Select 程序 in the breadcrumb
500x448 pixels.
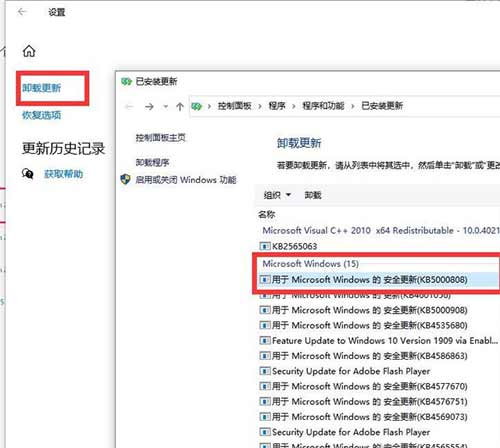click(277, 106)
